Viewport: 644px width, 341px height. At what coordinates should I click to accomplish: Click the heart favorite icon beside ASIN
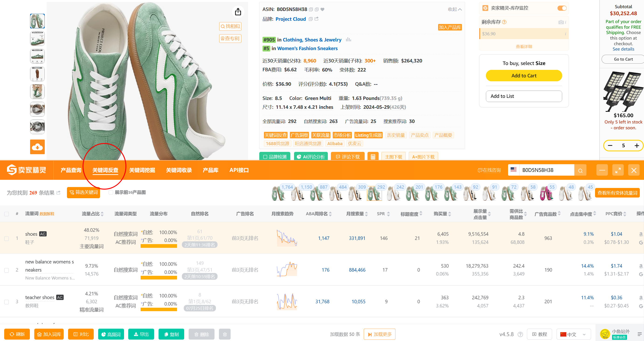[x=322, y=10]
